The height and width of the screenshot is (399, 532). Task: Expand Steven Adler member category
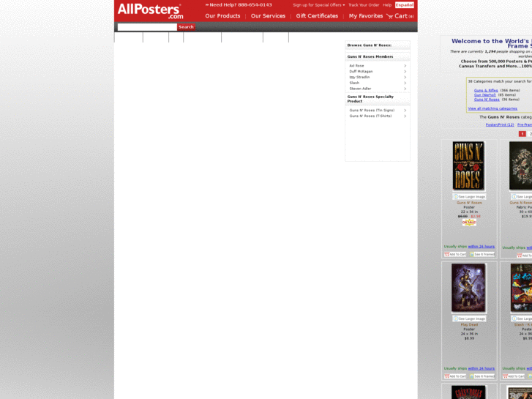pyautogui.click(x=378, y=89)
